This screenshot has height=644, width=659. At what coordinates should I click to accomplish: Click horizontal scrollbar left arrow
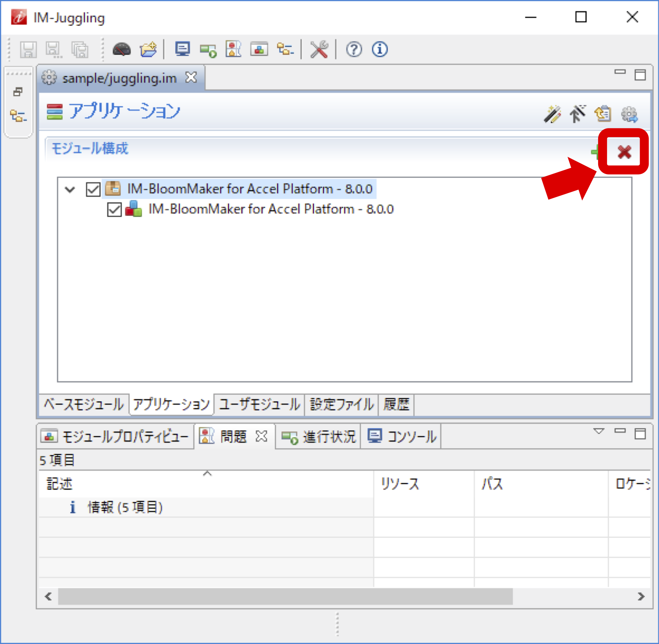(x=48, y=596)
